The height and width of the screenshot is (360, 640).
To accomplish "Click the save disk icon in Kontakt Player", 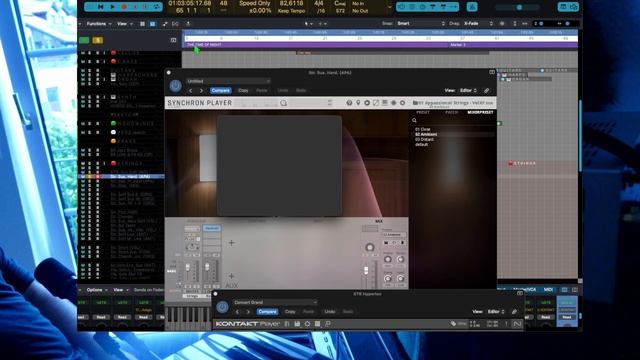I will (x=297, y=324).
